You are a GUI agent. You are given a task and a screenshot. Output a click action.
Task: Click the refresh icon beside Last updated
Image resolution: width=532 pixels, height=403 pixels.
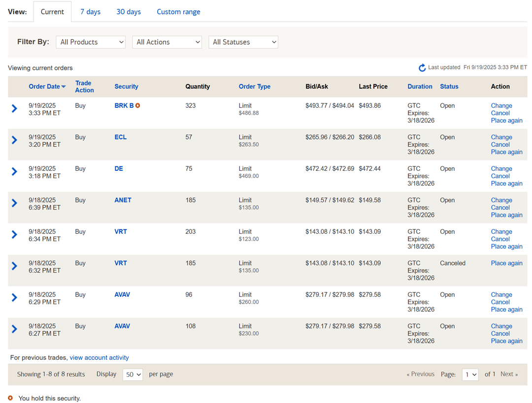422,68
